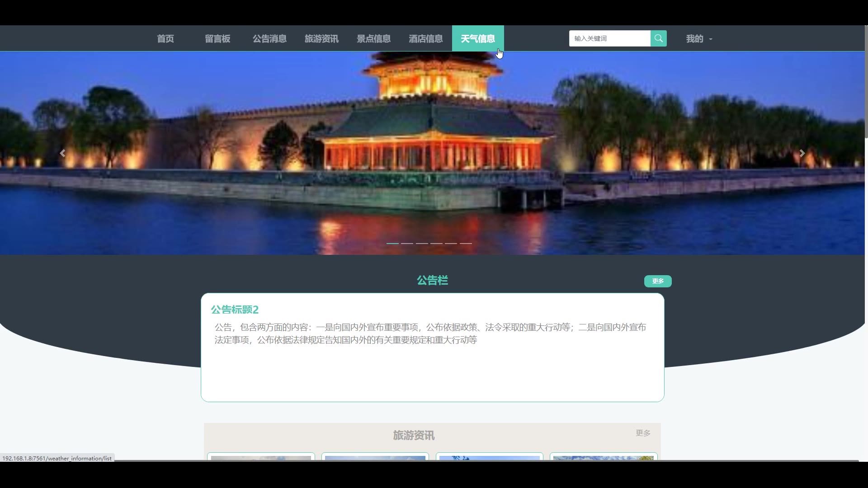Select the sixth carousel indicator dash
The image size is (868, 488).
point(466,243)
